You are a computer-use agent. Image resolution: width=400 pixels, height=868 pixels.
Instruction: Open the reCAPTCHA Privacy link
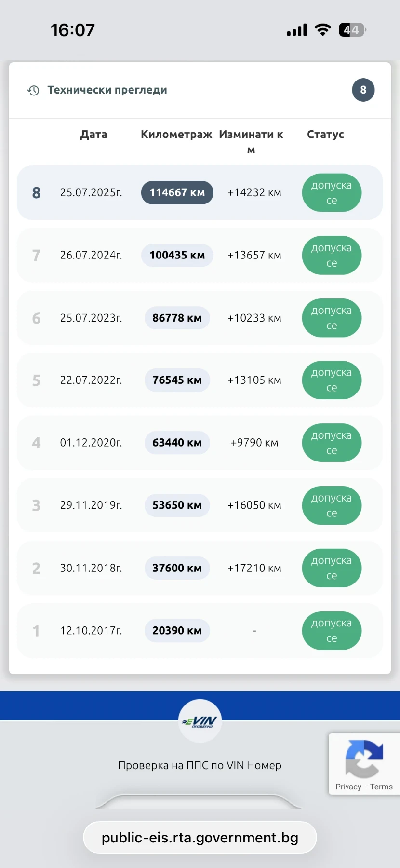(348, 787)
